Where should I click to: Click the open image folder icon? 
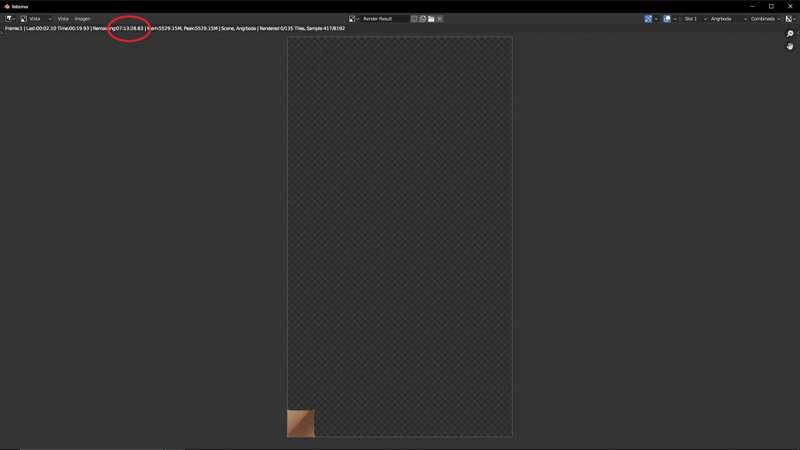[431, 19]
